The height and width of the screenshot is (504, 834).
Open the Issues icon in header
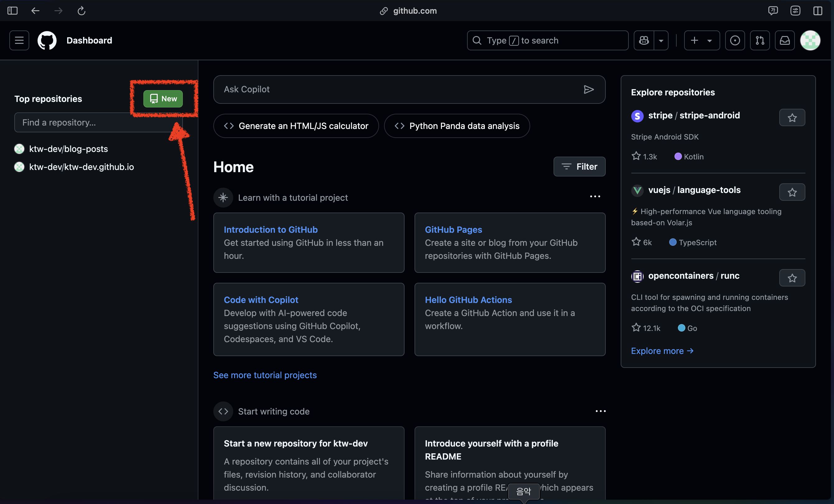click(735, 40)
